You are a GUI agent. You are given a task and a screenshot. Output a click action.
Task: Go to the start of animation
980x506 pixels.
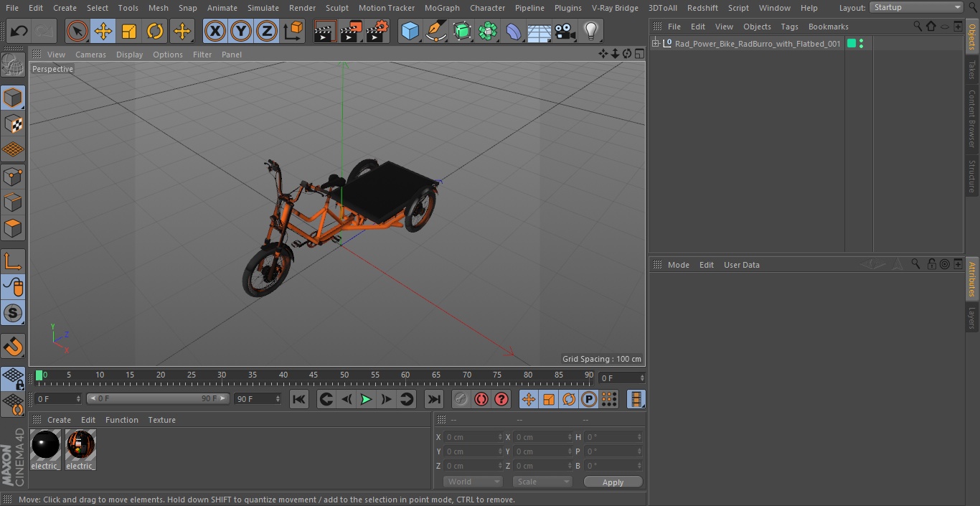(299, 399)
